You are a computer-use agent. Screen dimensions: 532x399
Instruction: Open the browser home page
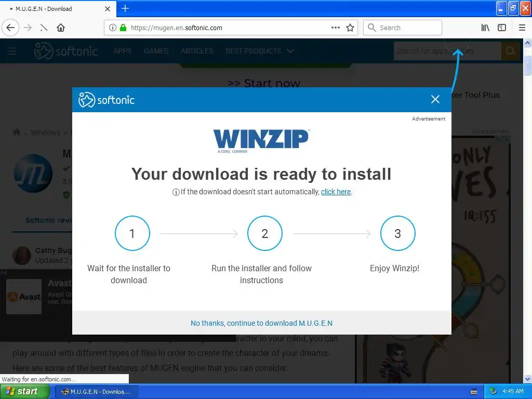click(x=61, y=28)
